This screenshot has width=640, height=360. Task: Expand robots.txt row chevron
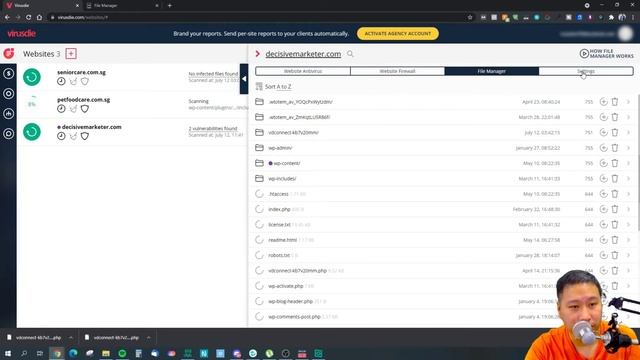(629, 255)
